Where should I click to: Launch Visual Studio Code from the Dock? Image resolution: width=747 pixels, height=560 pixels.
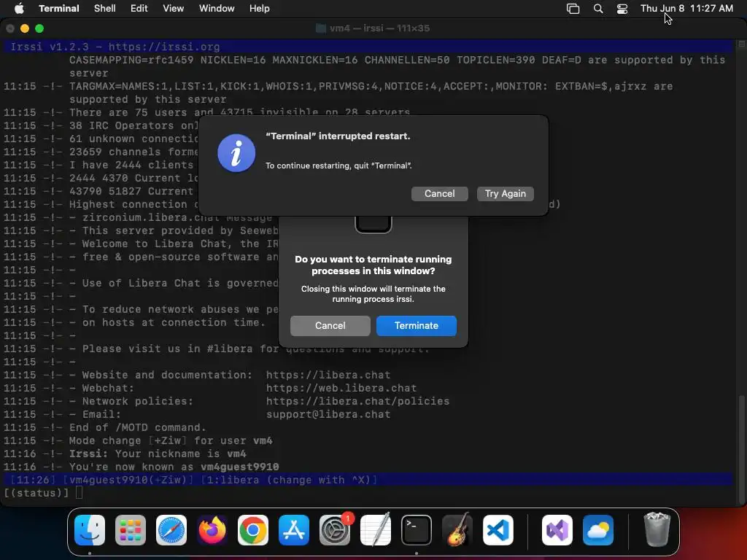(498, 530)
